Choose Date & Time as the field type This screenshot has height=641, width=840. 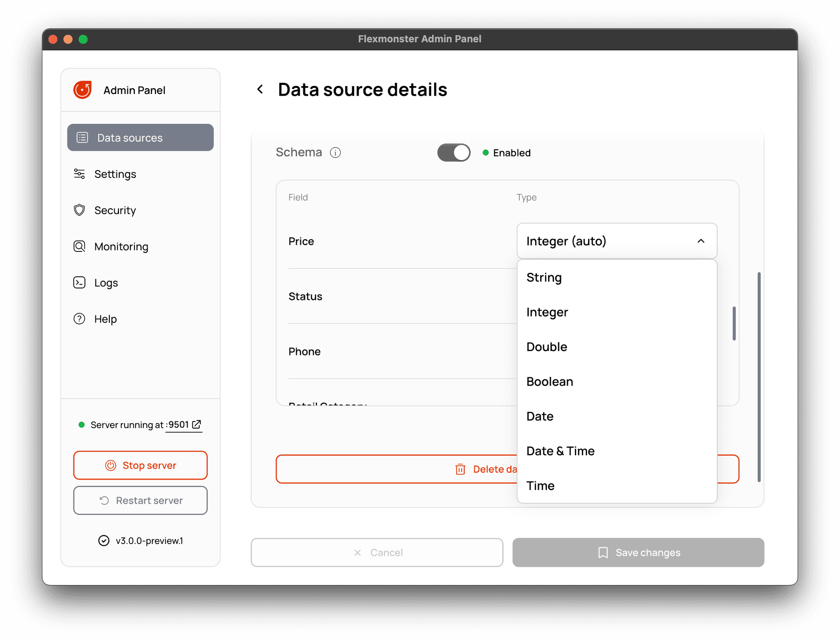(560, 451)
